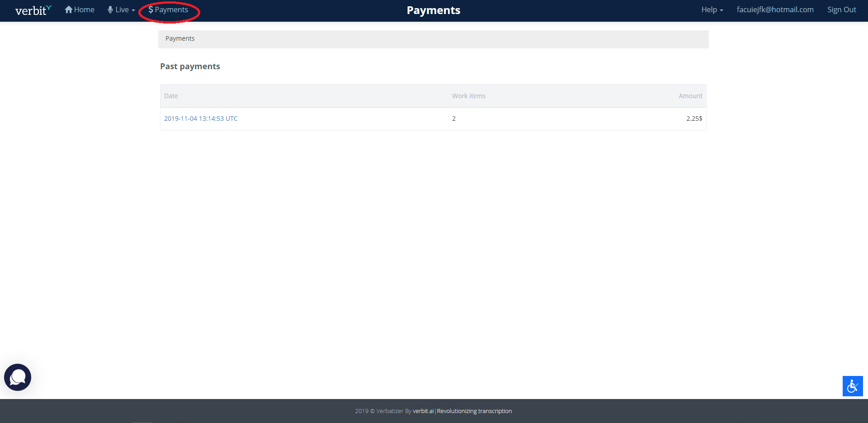Open the 2019-11-04 payment details link

pos(200,119)
